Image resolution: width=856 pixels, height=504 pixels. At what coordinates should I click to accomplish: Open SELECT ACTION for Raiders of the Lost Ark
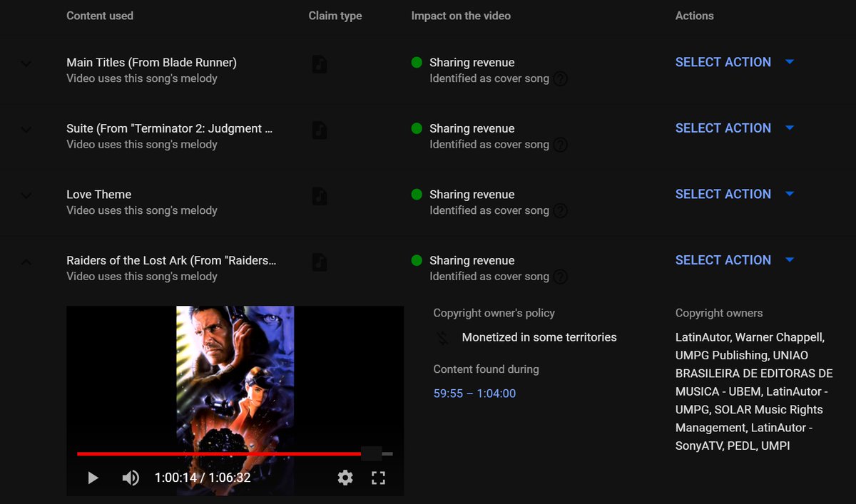(723, 260)
